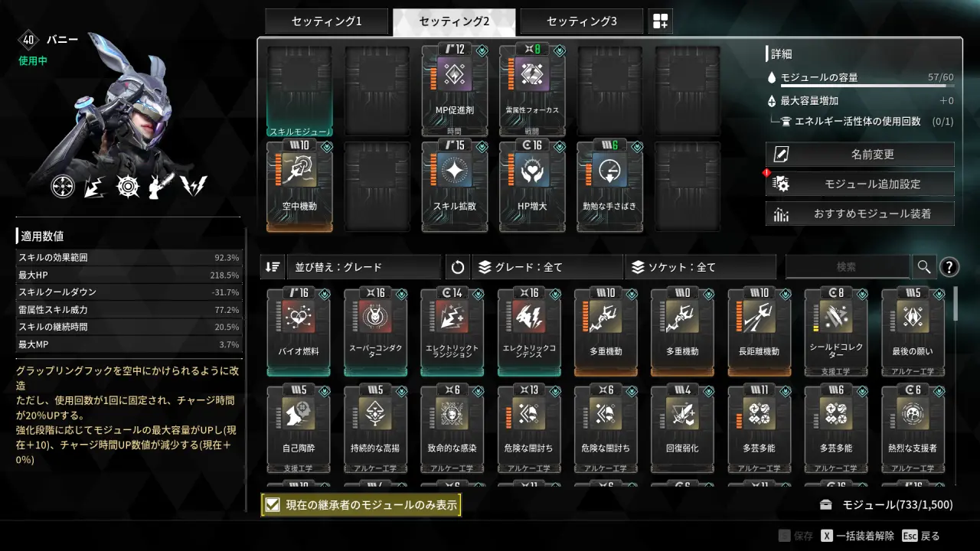Expand the ソケット：全て filter dropdown
Screen dimensions: 980x551
(701, 267)
